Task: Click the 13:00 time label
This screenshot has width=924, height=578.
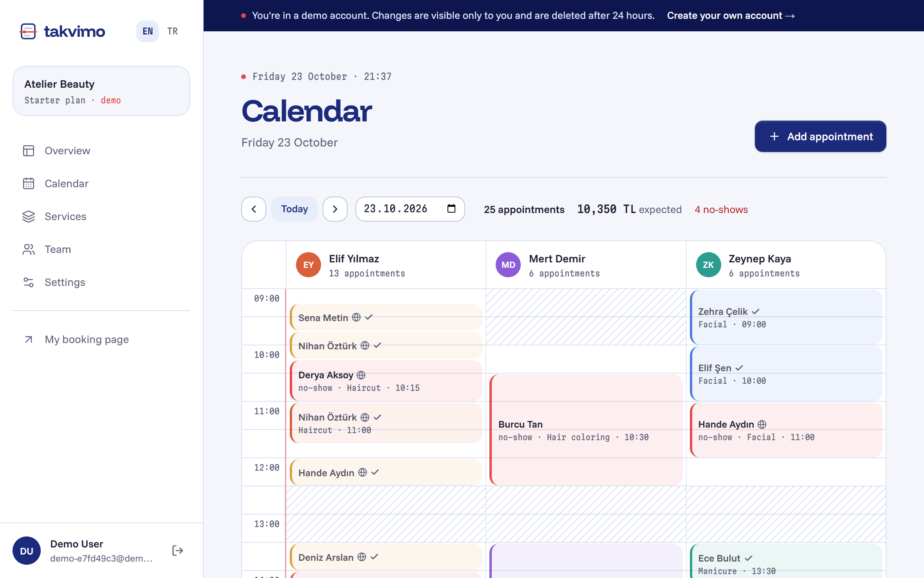Action: coord(267,524)
